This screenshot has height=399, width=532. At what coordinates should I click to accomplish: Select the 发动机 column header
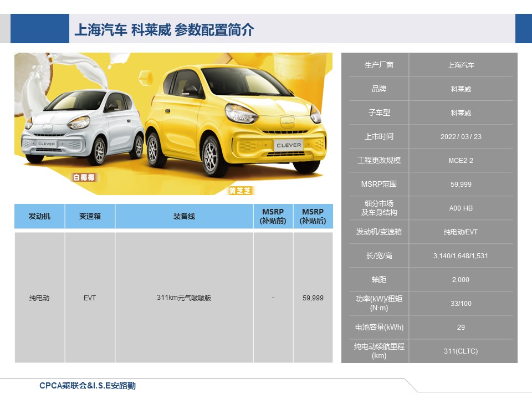[x=40, y=216]
